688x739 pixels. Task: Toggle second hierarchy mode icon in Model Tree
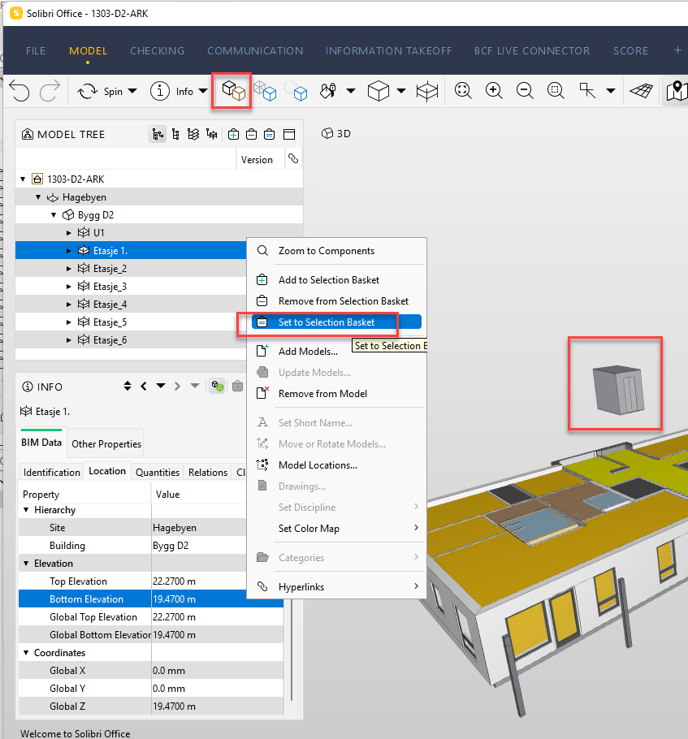[x=176, y=135]
